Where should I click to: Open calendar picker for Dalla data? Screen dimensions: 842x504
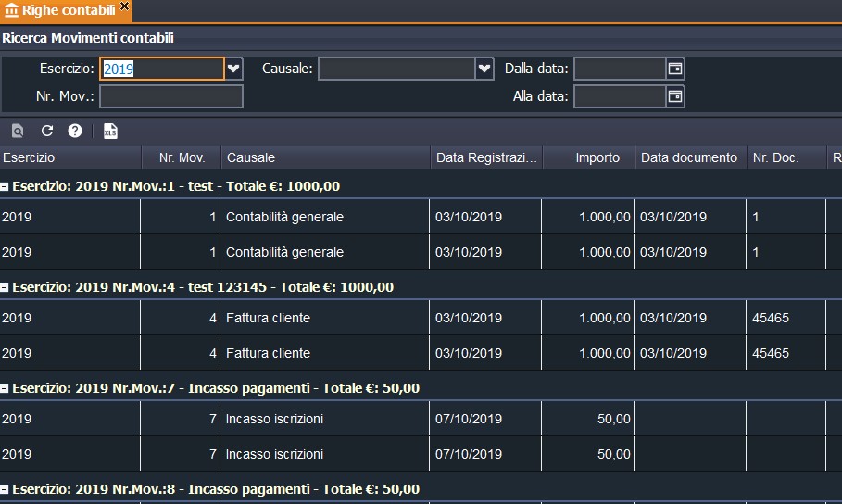pos(675,69)
